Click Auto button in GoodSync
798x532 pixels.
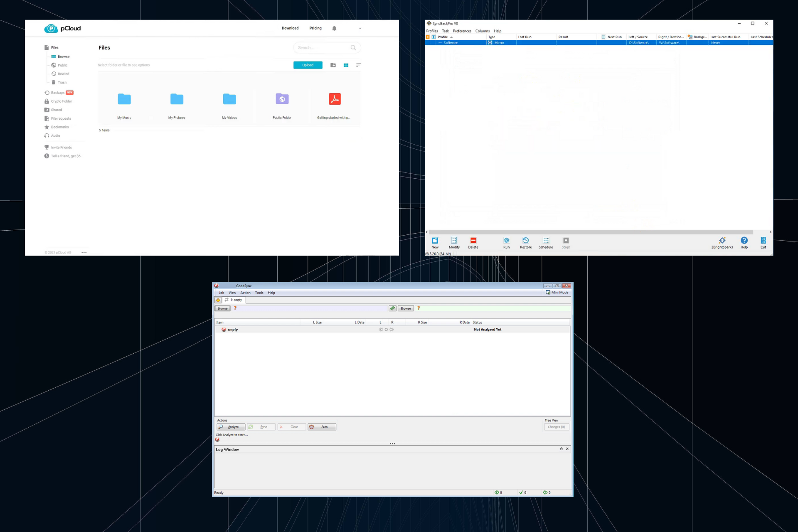[322, 427]
